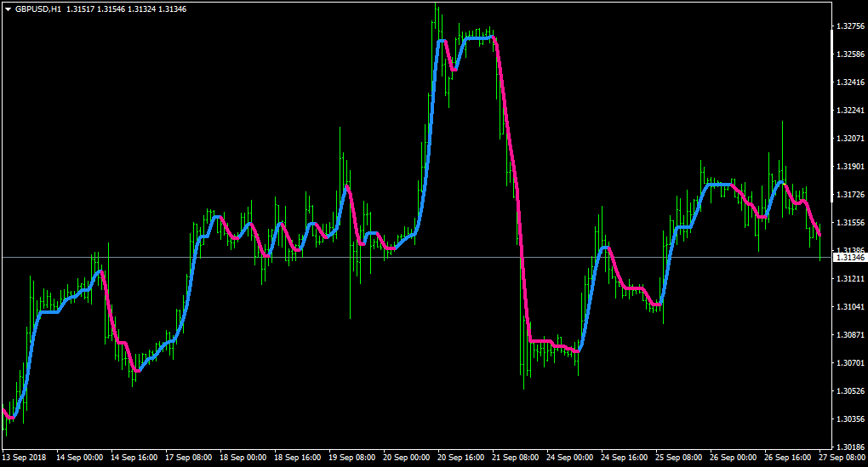This screenshot has width=868, height=467.
Task: Click the 1.31041 price scale value
Action: click(850, 306)
